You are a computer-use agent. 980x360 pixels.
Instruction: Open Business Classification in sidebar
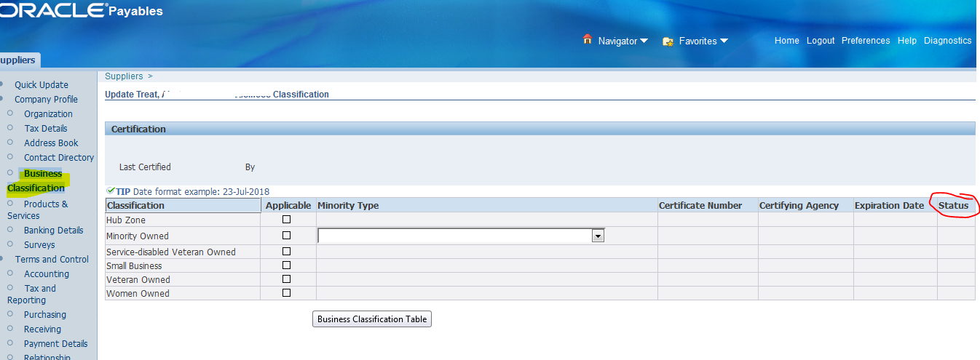pos(36,181)
